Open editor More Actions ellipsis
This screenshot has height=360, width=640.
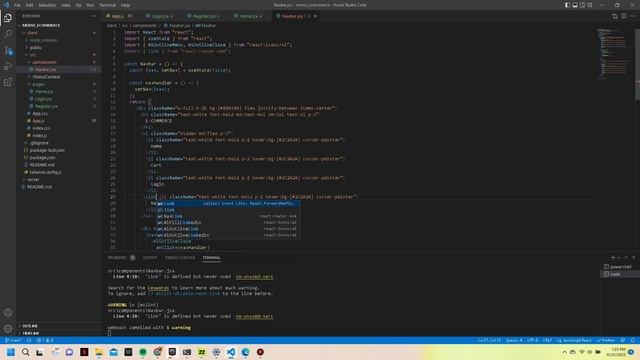632,16
